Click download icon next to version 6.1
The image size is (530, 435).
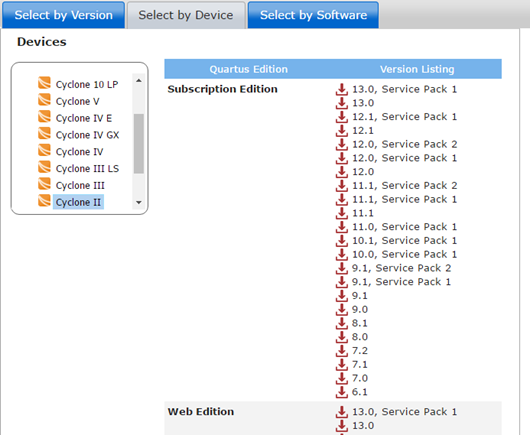coord(342,392)
